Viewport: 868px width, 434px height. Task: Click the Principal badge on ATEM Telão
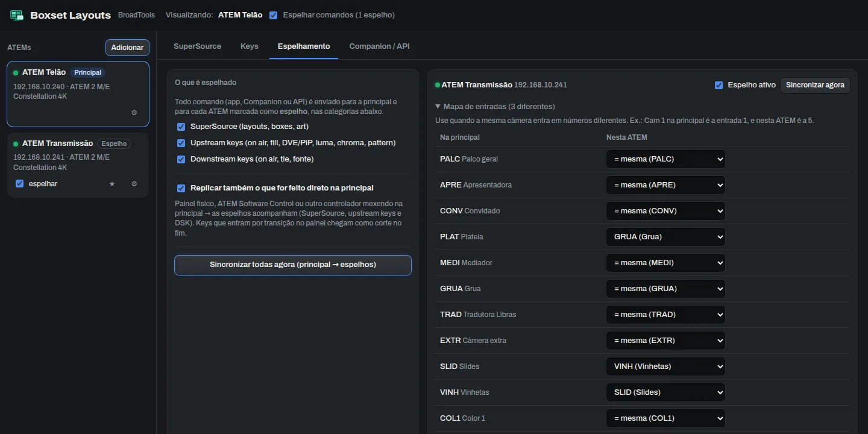click(x=88, y=72)
